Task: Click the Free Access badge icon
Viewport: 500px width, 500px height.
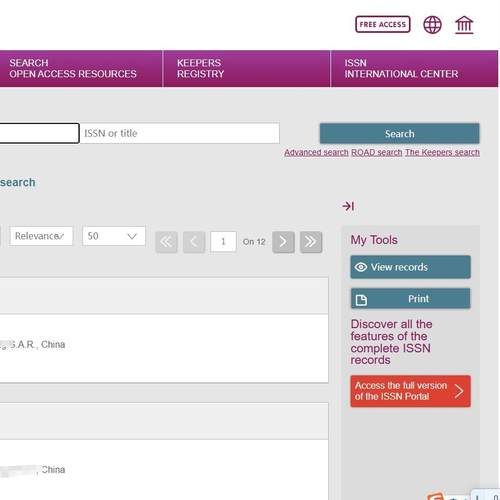Action: [x=383, y=24]
